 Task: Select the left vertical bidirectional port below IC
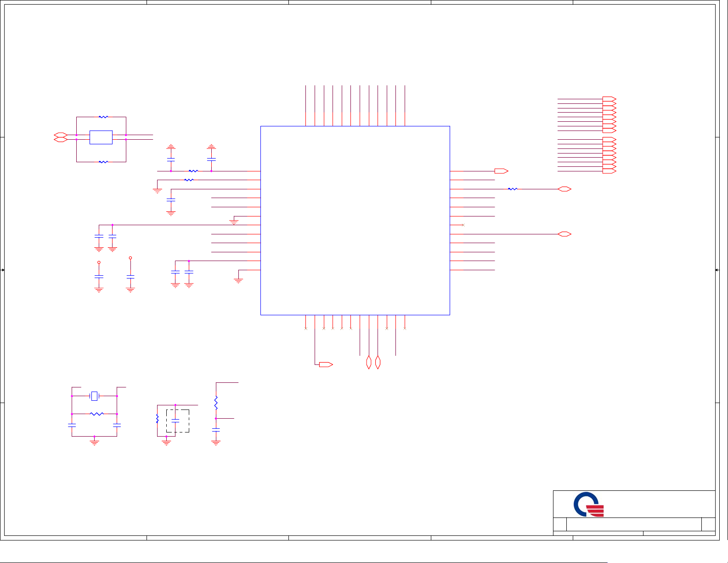point(369,362)
